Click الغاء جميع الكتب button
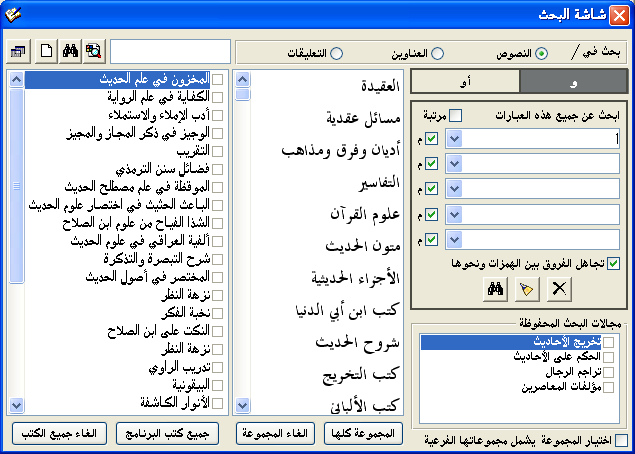 click(x=60, y=434)
